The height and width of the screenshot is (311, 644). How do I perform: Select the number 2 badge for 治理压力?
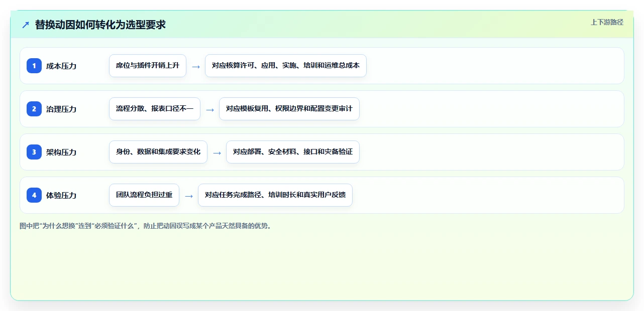pos(34,109)
